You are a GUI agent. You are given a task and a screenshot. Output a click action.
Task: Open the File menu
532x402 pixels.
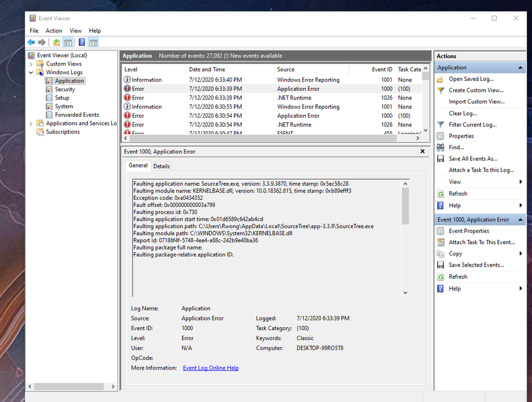tap(34, 30)
